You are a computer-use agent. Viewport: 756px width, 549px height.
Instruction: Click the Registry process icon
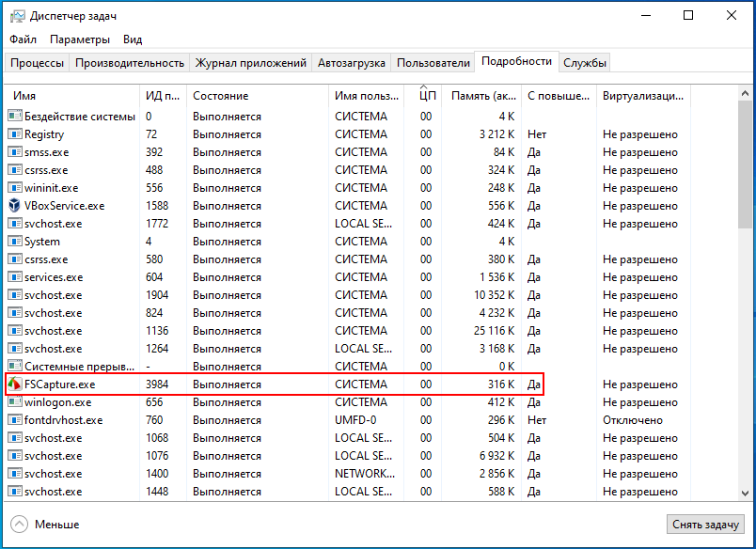[15, 134]
